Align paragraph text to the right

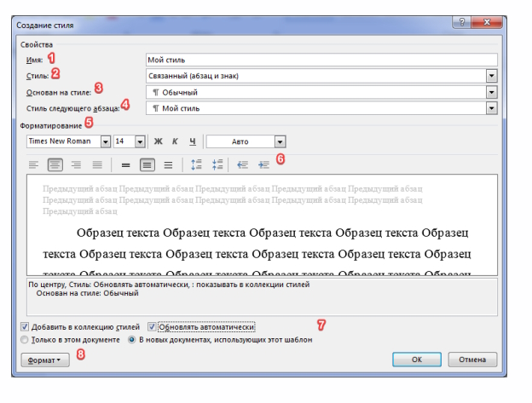click(76, 164)
